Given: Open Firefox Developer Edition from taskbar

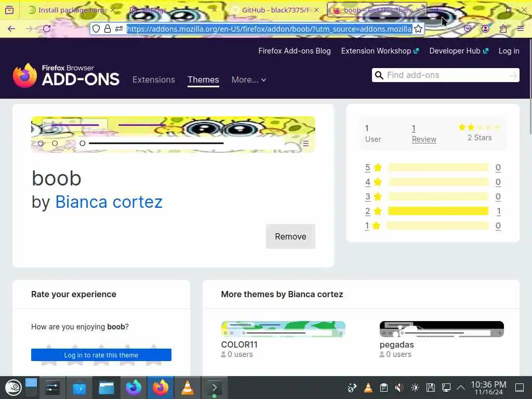Looking at the screenshot, I should [x=134, y=388].
